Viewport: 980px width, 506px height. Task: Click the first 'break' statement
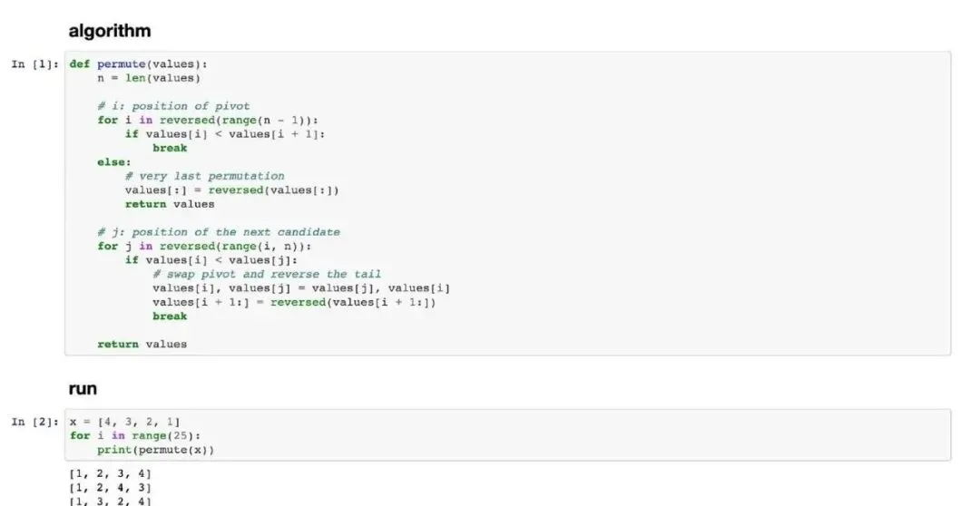(170, 148)
